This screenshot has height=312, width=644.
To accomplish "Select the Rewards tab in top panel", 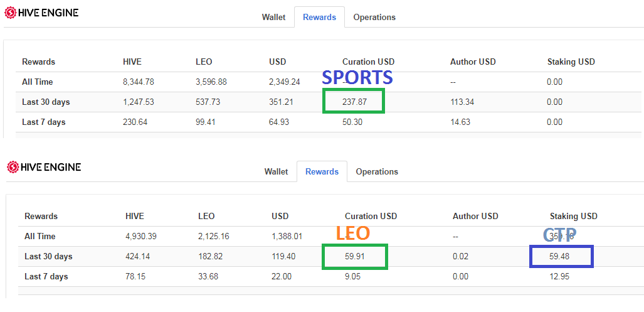I will [320, 18].
